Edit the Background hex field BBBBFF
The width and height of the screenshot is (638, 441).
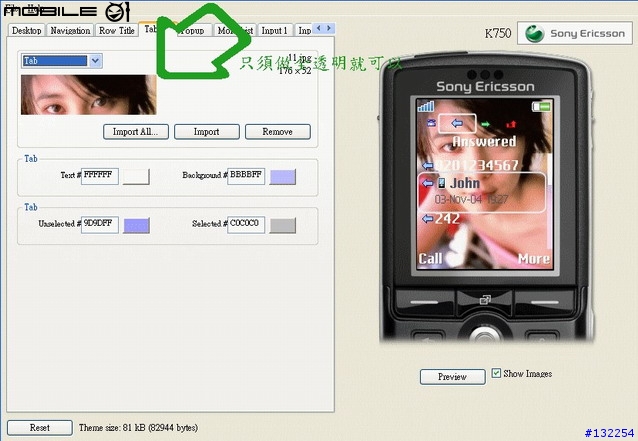pos(246,176)
